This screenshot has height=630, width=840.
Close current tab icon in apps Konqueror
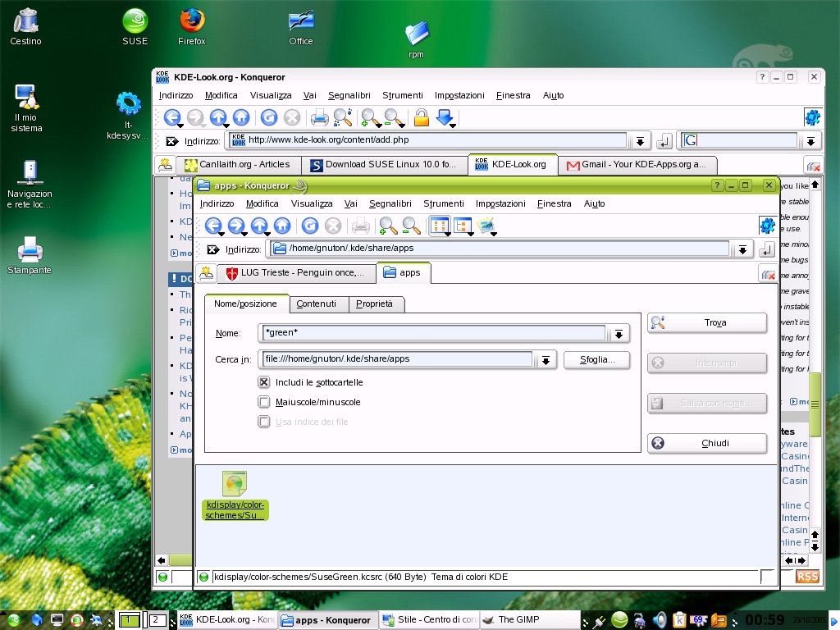point(768,274)
